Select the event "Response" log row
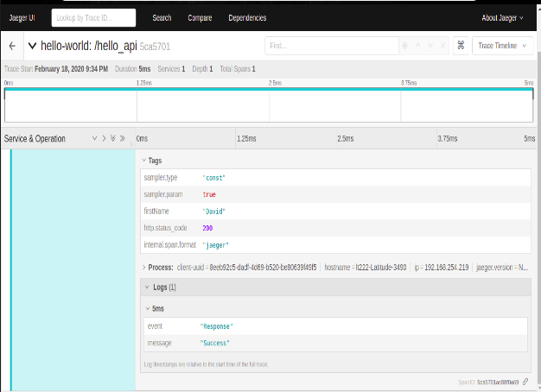Screen dimensions: 541x392 pyautogui.click(x=335, y=326)
